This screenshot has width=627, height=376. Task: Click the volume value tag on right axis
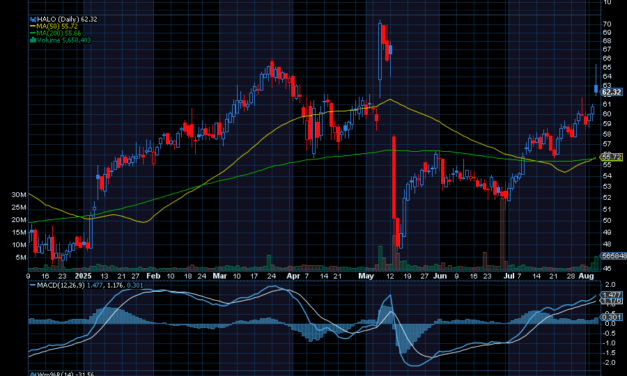(614, 256)
